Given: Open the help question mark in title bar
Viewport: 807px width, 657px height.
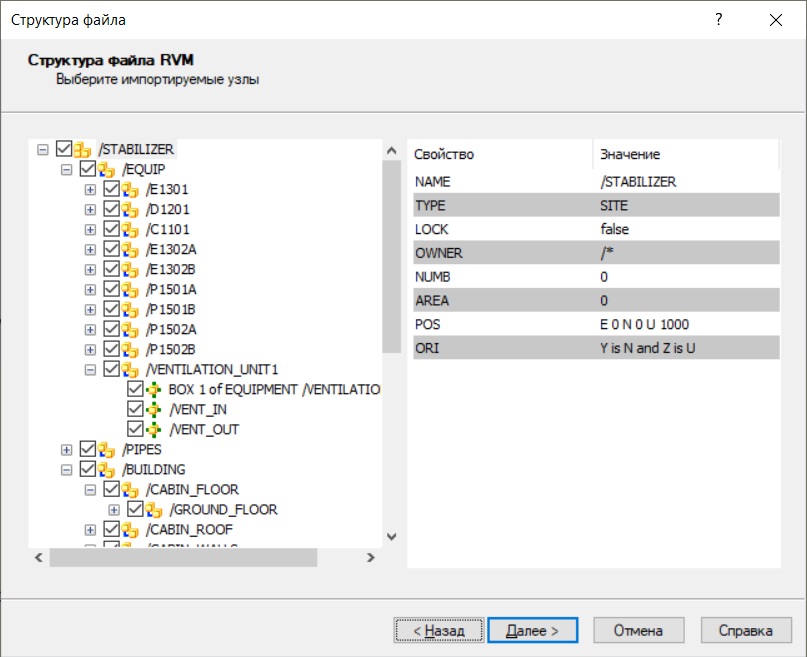Looking at the screenshot, I should tap(718, 20).
